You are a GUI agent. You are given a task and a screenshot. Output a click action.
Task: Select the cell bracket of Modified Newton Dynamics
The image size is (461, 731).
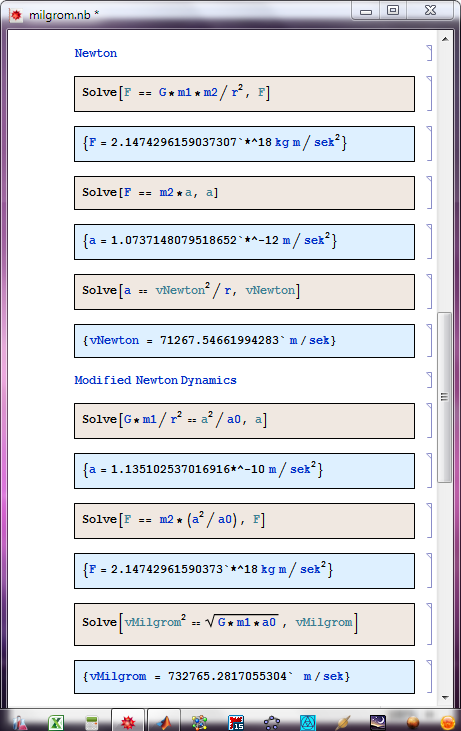[429, 380]
